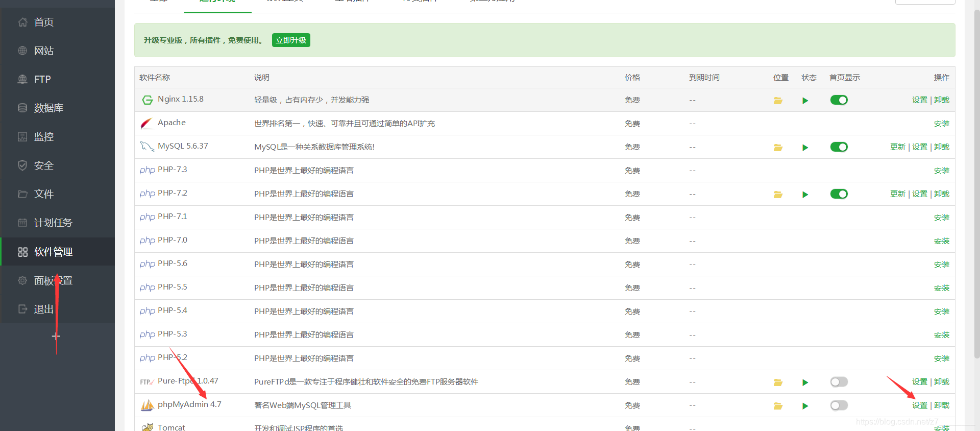The image size is (980, 431).
Task: Click 卸载 for Pure-Ftpd
Action: 942,382
